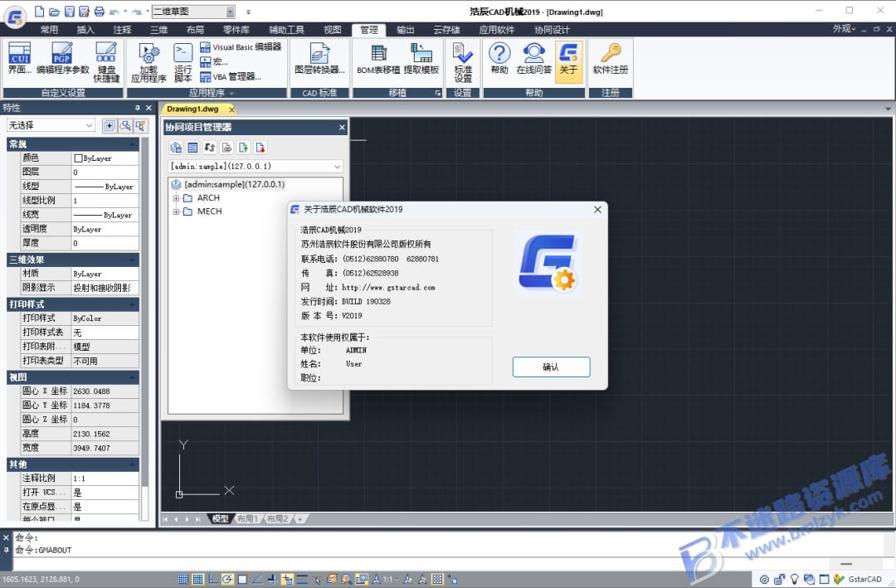Click the Save icon in quick access toolbar
Viewport: 896px width, 588px height.
point(69,12)
